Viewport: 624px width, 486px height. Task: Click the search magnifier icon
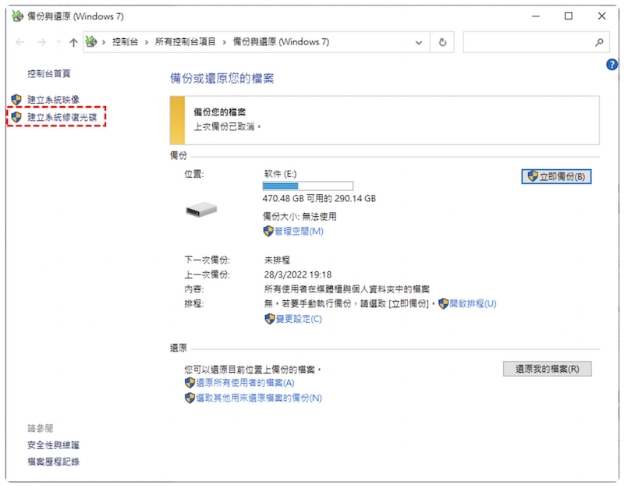point(599,42)
